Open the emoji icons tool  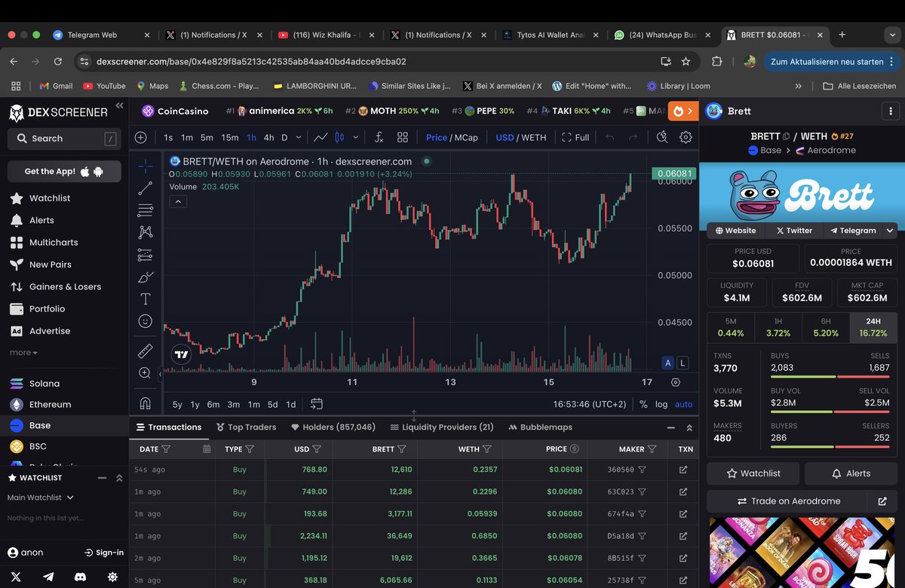(146, 321)
